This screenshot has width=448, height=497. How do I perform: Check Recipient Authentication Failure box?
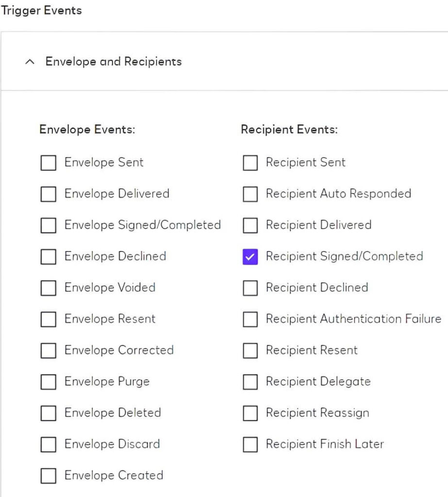pyautogui.click(x=250, y=319)
